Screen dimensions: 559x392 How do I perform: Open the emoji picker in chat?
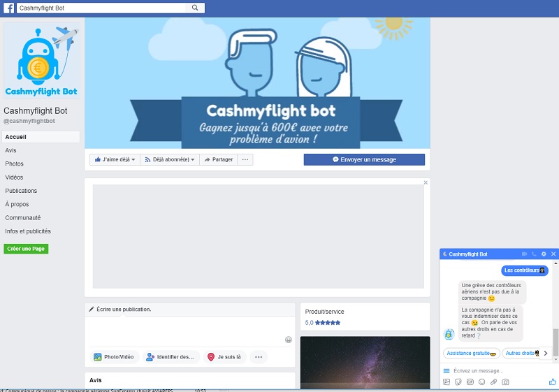click(x=481, y=382)
